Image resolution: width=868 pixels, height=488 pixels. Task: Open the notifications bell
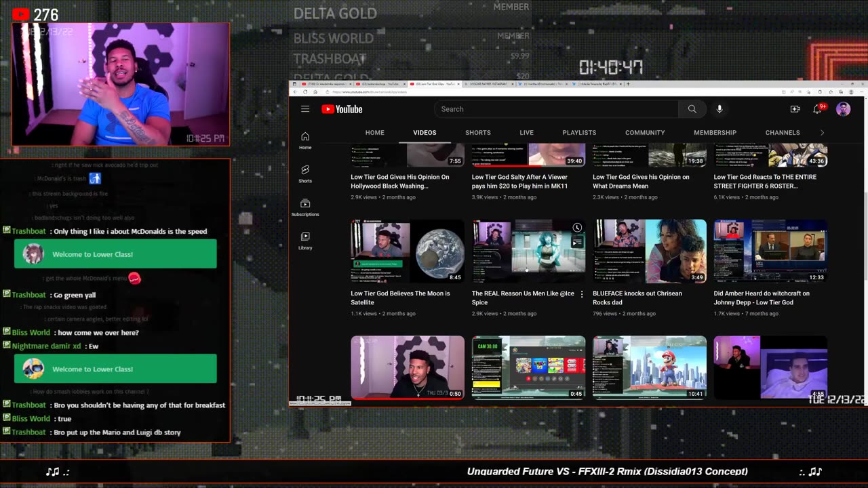point(818,109)
